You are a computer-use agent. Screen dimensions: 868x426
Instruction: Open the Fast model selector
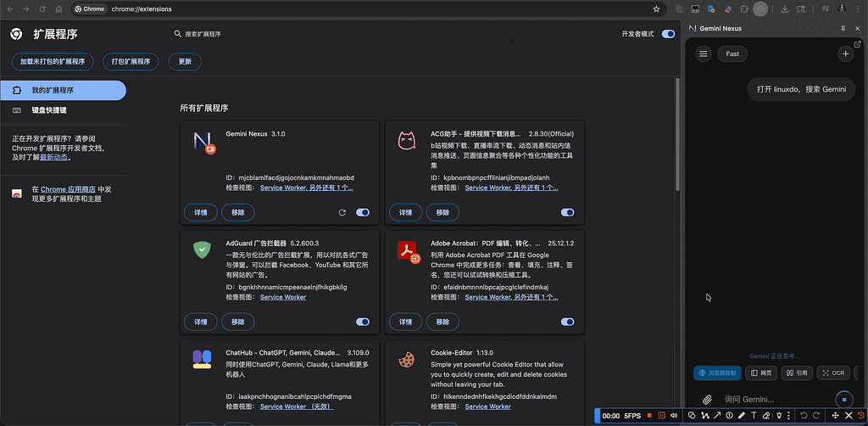732,53
